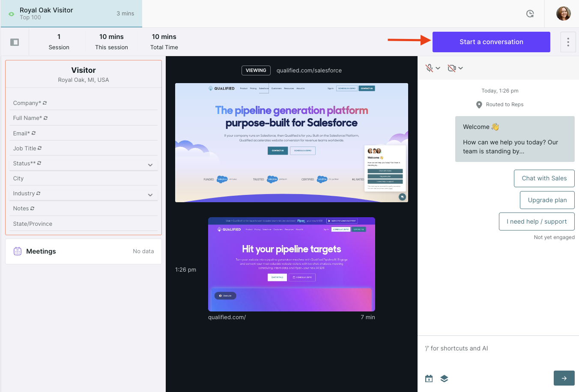Open the three-dot more options menu
Image resolution: width=579 pixels, height=392 pixels.
(x=568, y=42)
